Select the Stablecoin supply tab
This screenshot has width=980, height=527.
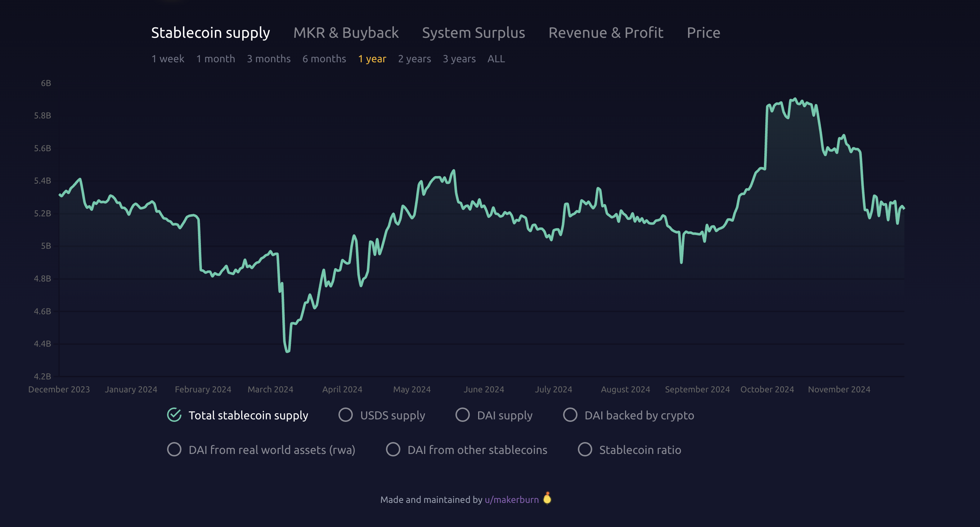tap(210, 33)
